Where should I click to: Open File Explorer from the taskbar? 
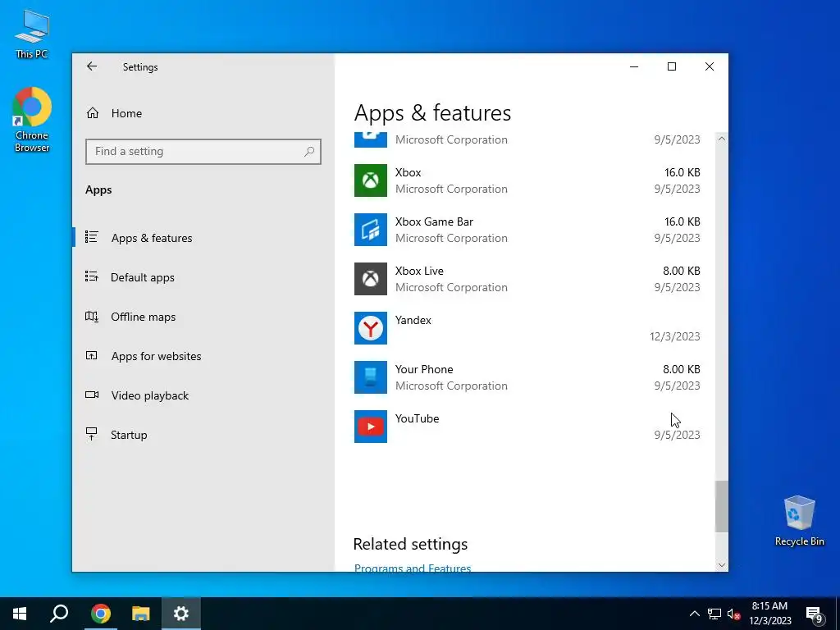coord(141,614)
